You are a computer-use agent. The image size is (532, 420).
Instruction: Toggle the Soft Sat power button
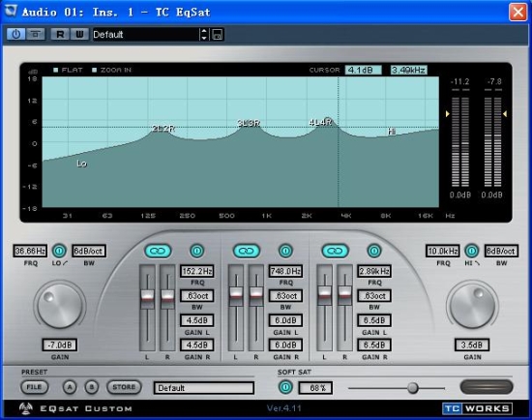(x=285, y=387)
